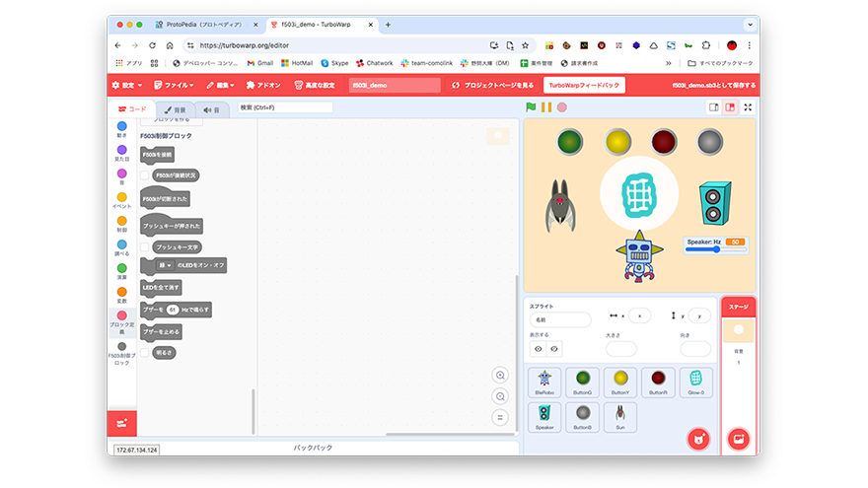This screenshot has height=488, width=868.
Task: Zoom out the code workspace
Action: click(500, 396)
